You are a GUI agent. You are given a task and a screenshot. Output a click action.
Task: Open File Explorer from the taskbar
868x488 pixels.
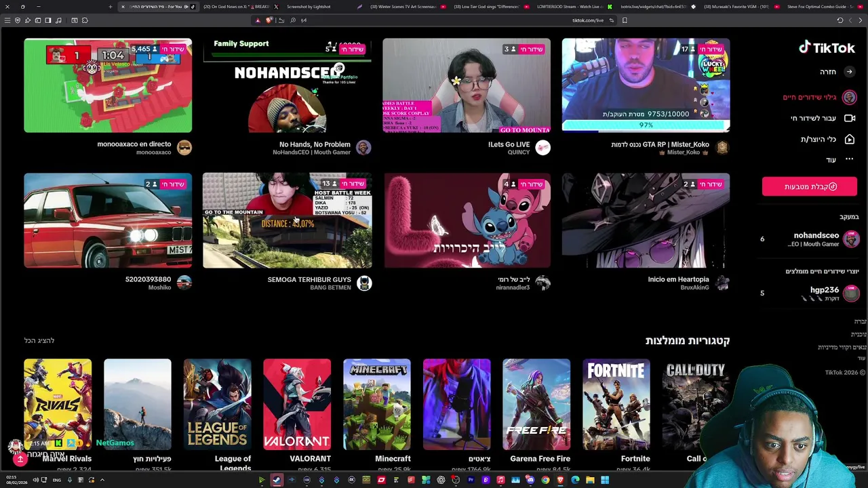tap(590, 480)
